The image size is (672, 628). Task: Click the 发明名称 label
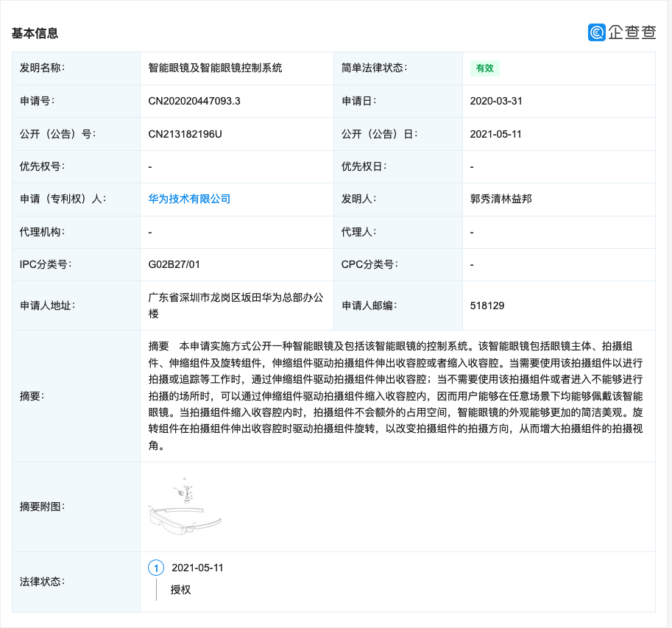[x=42, y=68]
